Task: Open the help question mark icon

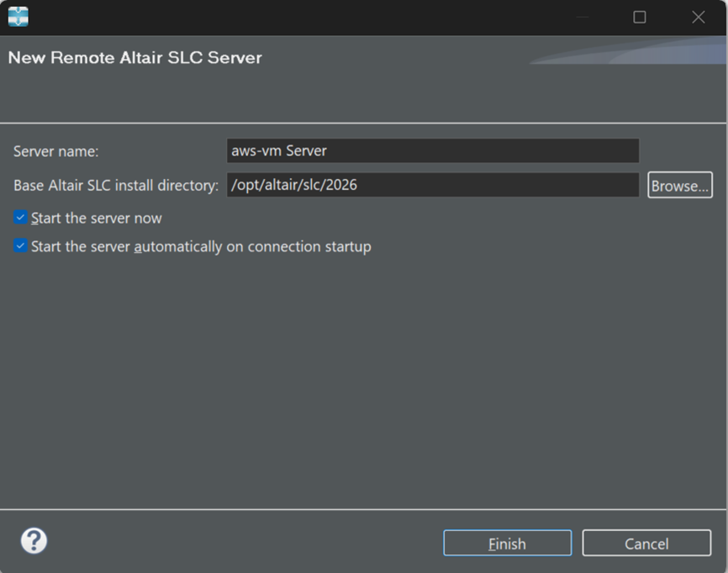Action: point(34,540)
